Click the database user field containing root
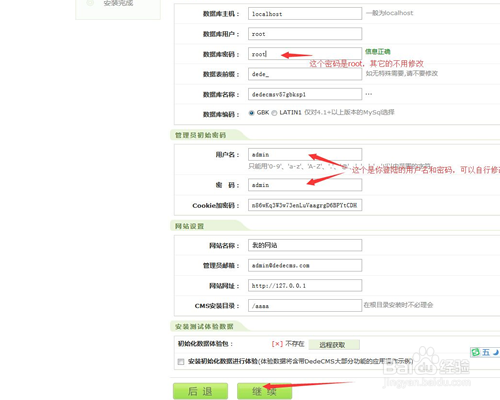500x400 pixels. click(x=305, y=34)
